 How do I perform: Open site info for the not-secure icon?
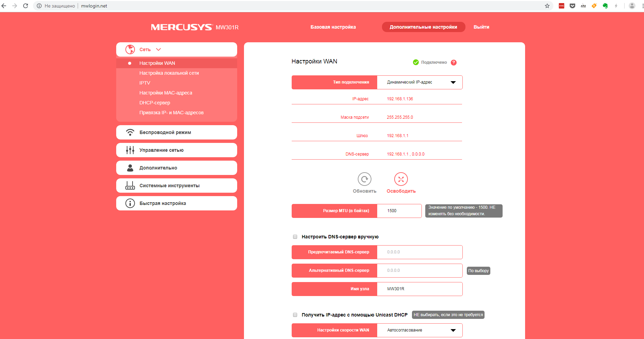pos(39,6)
